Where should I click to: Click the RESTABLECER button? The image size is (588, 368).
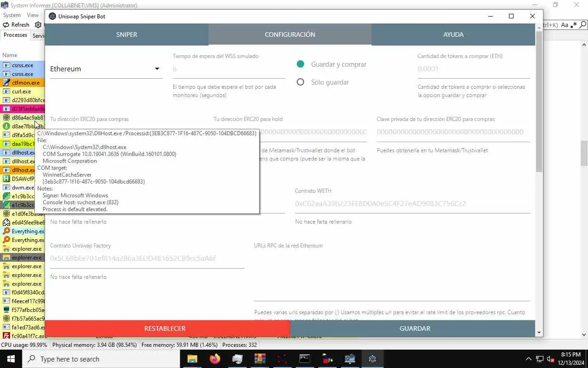pyautogui.click(x=168, y=328)
